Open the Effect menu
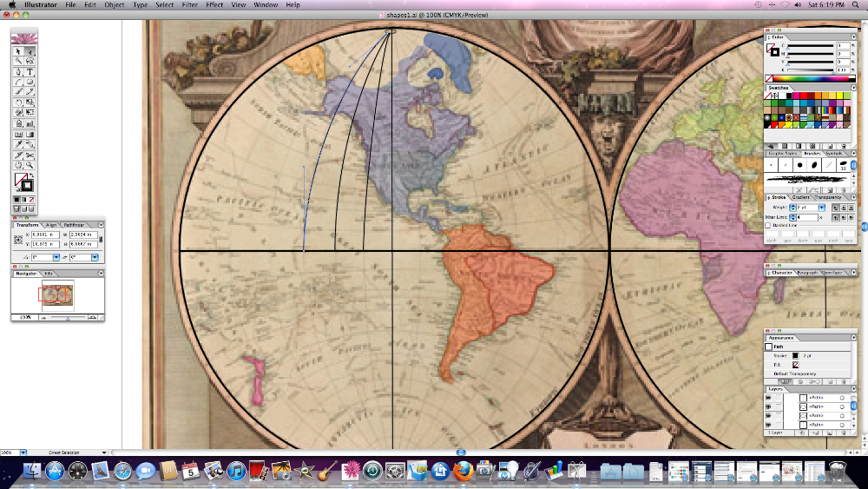 214,4
